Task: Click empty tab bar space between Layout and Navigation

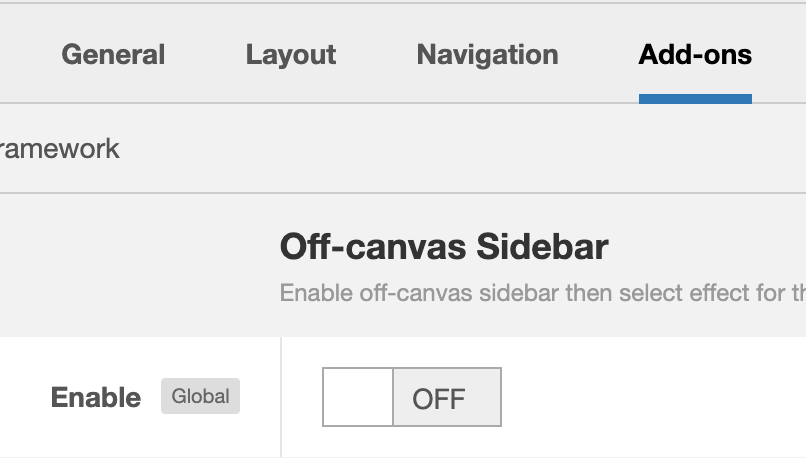Action: pos(376,55)
